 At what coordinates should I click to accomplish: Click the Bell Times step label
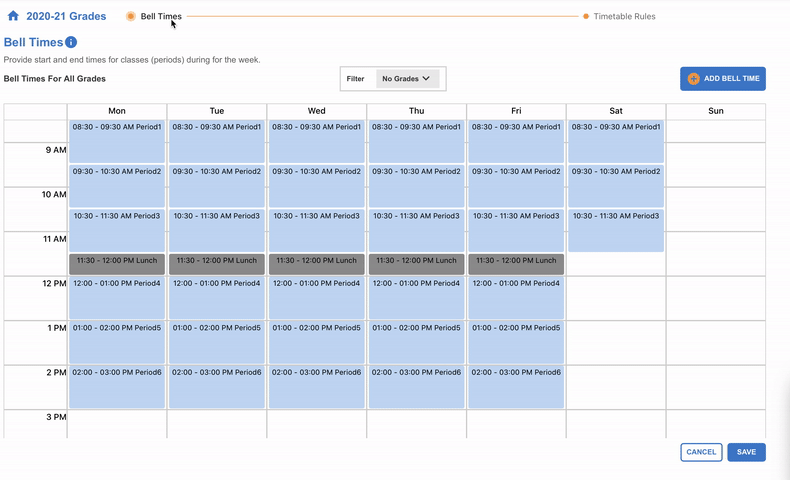(x=161, y=16)
